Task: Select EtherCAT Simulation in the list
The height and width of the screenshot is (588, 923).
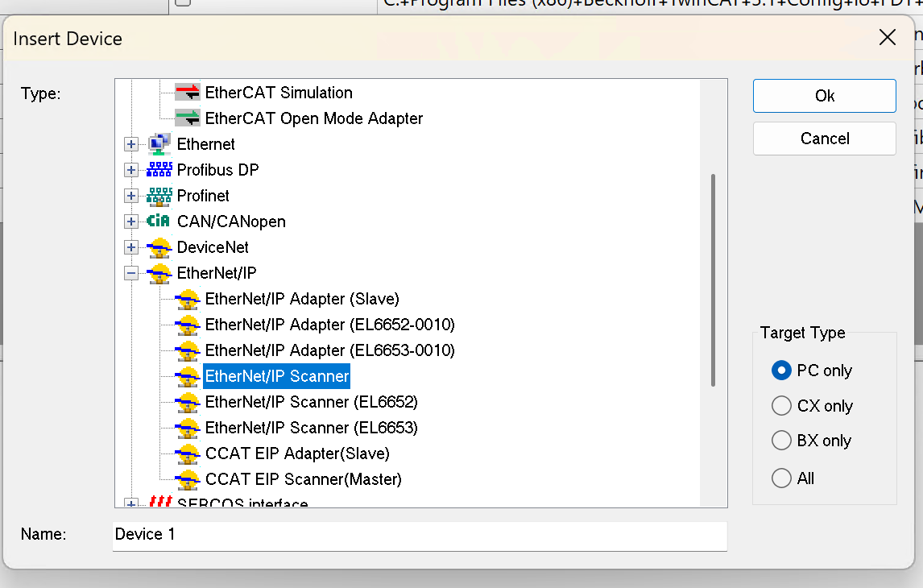Action: tap(279, 93)
